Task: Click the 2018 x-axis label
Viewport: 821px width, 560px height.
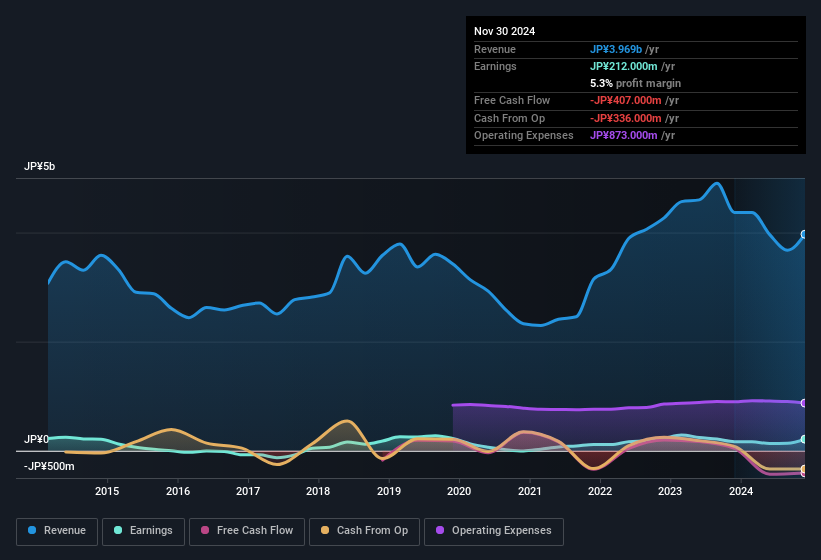Action: (318, 491)
